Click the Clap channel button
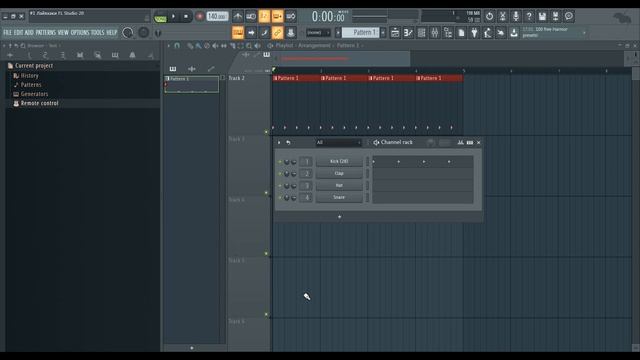Image resolution: width=640 pixels, height=360 pixels. pos(339,173)
